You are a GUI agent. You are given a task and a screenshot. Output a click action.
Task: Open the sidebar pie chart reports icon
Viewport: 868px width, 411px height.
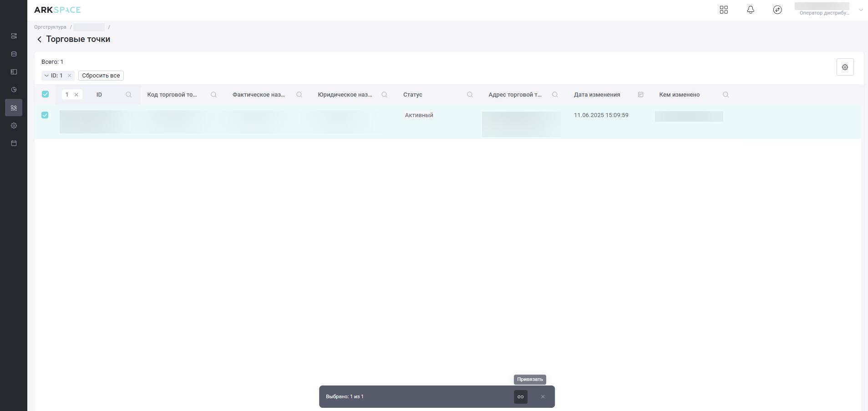[x=14, y=90]
